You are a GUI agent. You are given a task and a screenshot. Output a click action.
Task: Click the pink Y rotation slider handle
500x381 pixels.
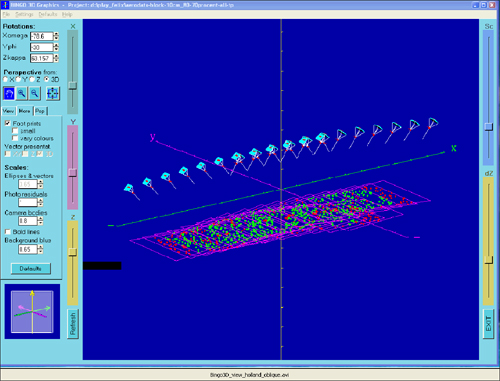coord(73,173)
